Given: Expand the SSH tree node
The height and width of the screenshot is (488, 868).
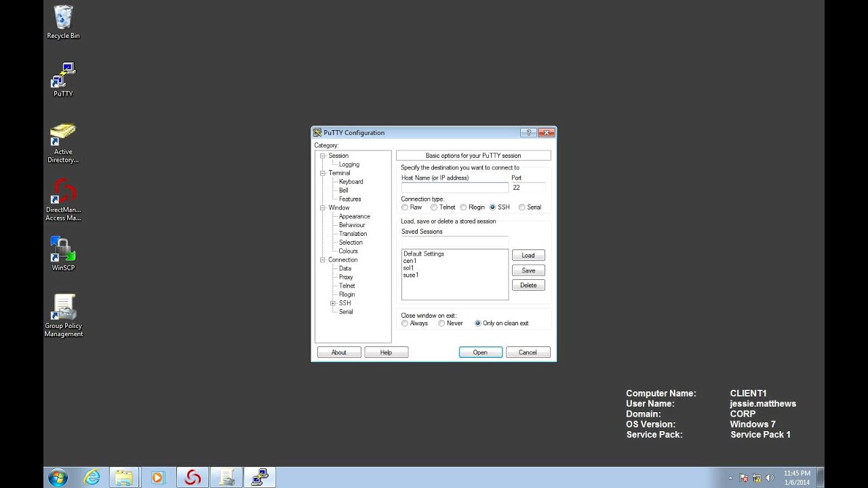Looking at the screenshot, I should (x=333, y=303).
